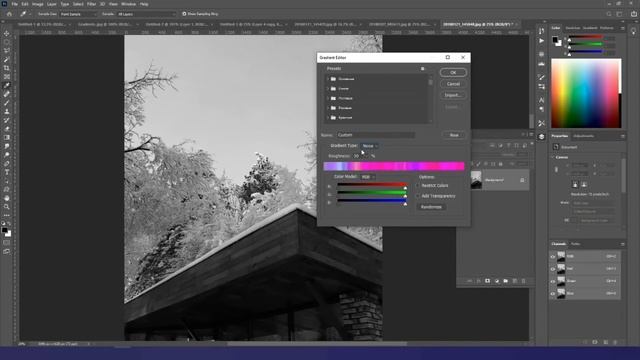Screen dimensions: 640x360
Task: Select the Zoom tool
Action: (7, 207)
